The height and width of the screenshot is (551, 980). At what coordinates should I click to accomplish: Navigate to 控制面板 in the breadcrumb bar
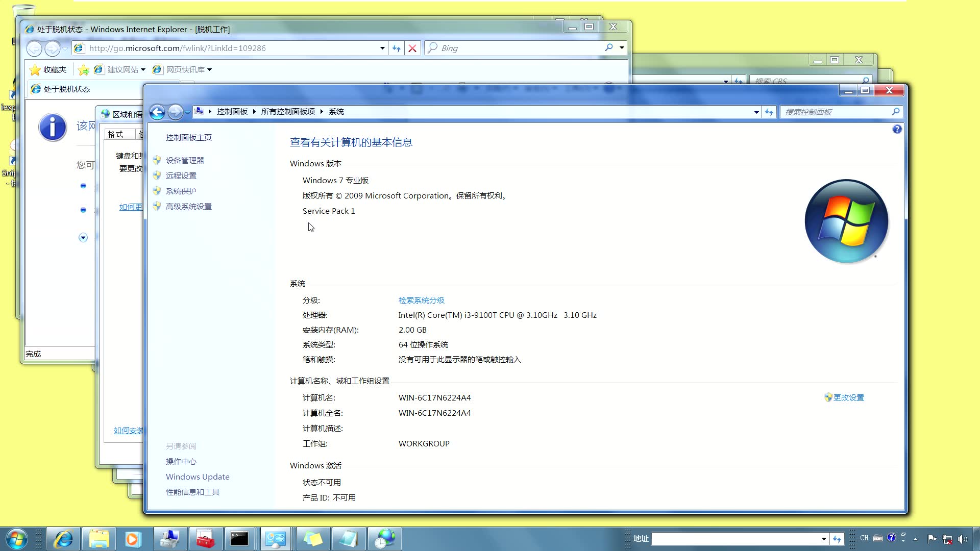pyautogui.click(x=232, y=111)
